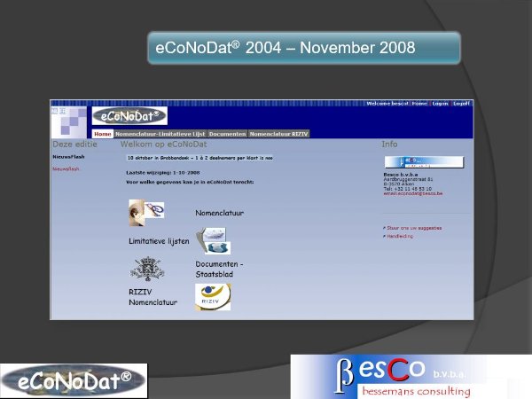This screenshot has height=399, width=532.
Task: Click the scrolling news ticker about Grobbendonk
Action: tap(199, 158)
